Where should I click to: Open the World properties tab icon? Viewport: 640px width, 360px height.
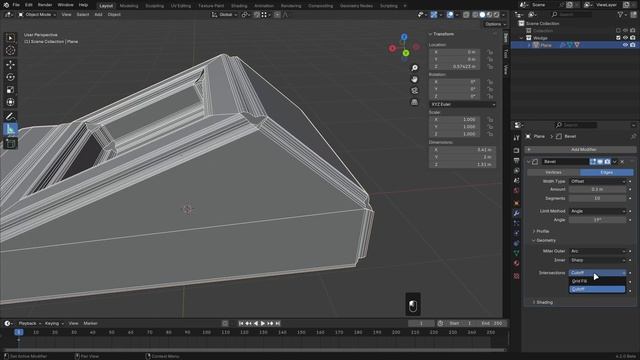[516, 191]
